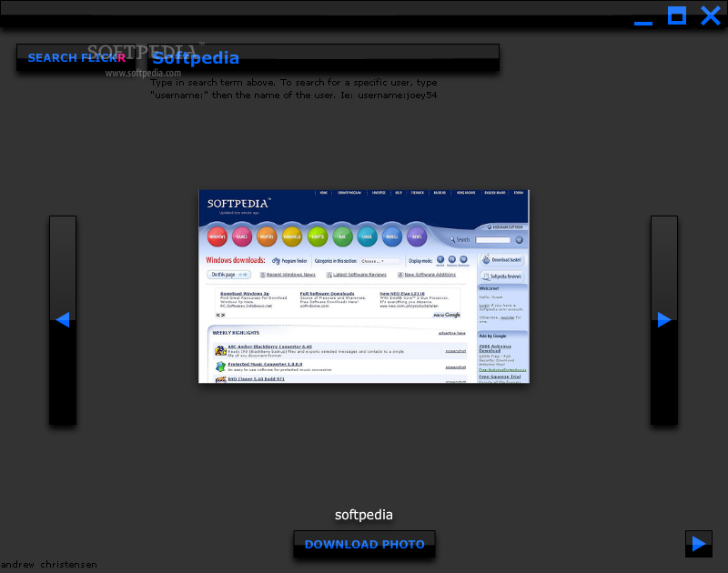Click the andrew christensen author name

coord(49,565)
